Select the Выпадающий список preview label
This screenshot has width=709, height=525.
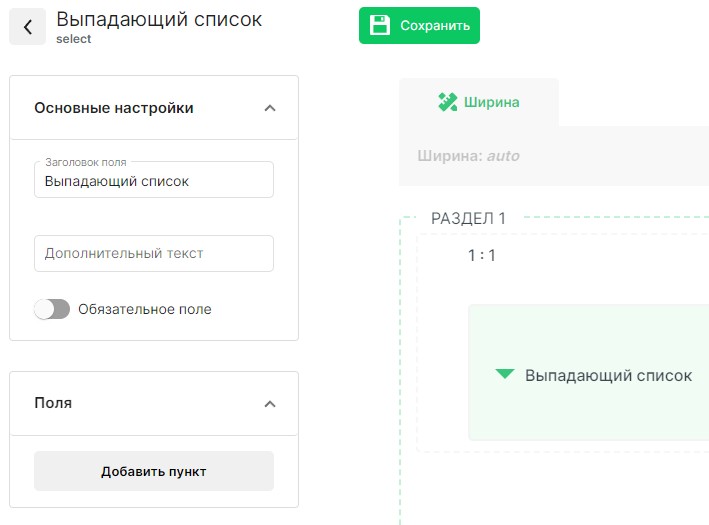tap(608, 376)
